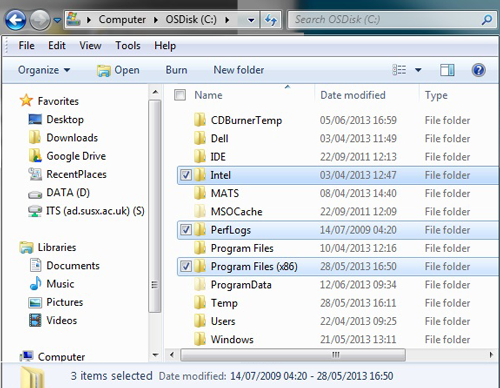Open the address bar history dropdown

click(x=251, y=20)
